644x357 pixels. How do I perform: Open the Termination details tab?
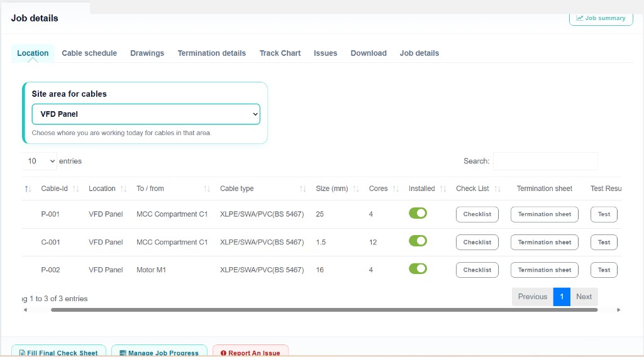211,53
